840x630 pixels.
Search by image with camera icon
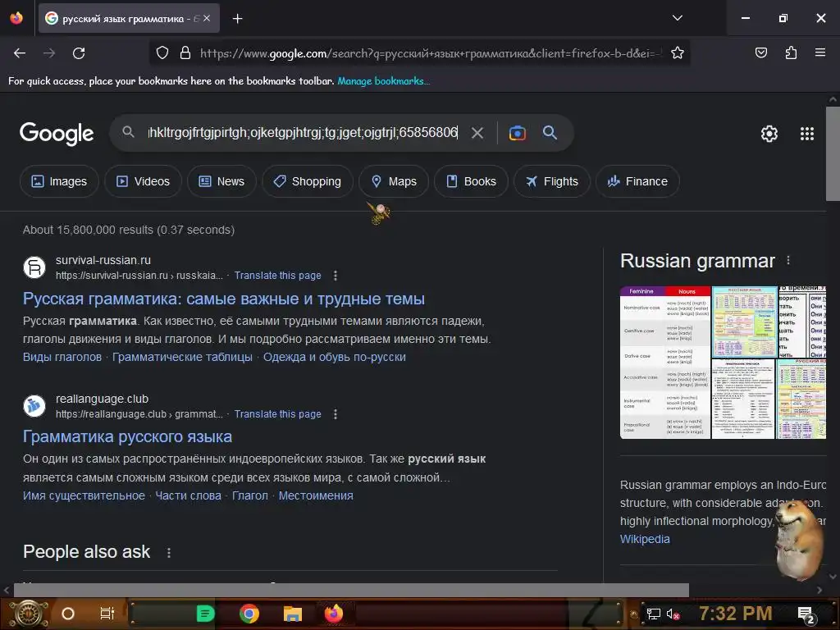click(517, 133)
